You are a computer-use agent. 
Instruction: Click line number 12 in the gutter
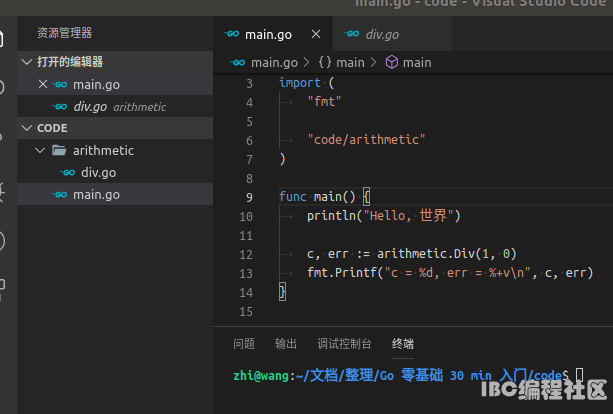tap(246, 254)
